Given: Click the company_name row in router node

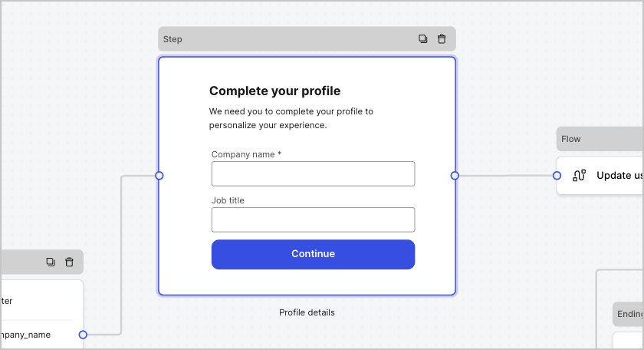Looking at the screenshot, I should 31,334.
